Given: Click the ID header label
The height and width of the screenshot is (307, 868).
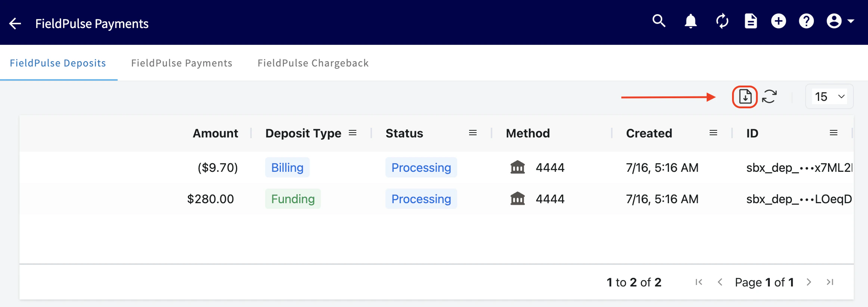Looking at the screenshot, I should click(x=752, y=133).
